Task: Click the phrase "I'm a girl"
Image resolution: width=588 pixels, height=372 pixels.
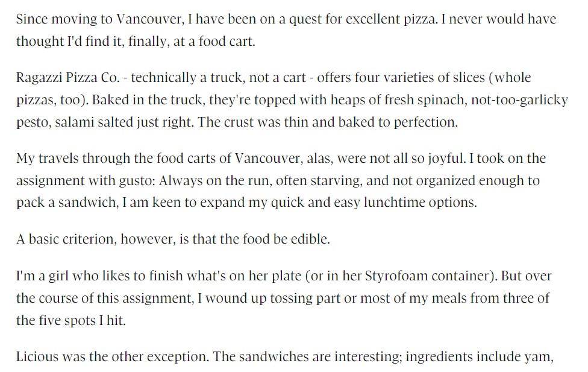Action: (42, 276)
